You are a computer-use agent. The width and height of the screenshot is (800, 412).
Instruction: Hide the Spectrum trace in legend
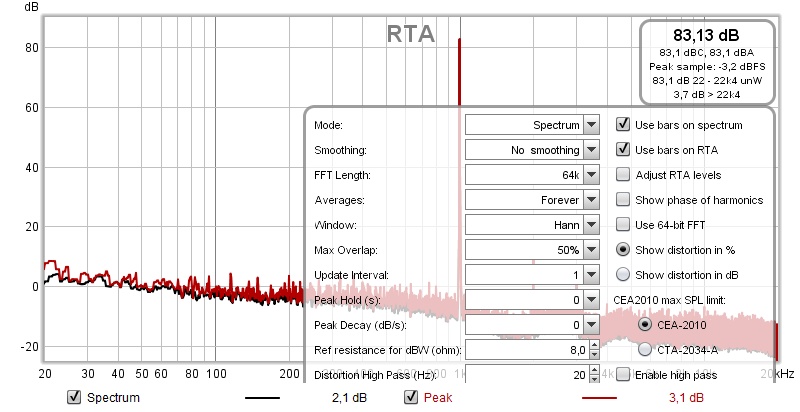coord(72,398)
